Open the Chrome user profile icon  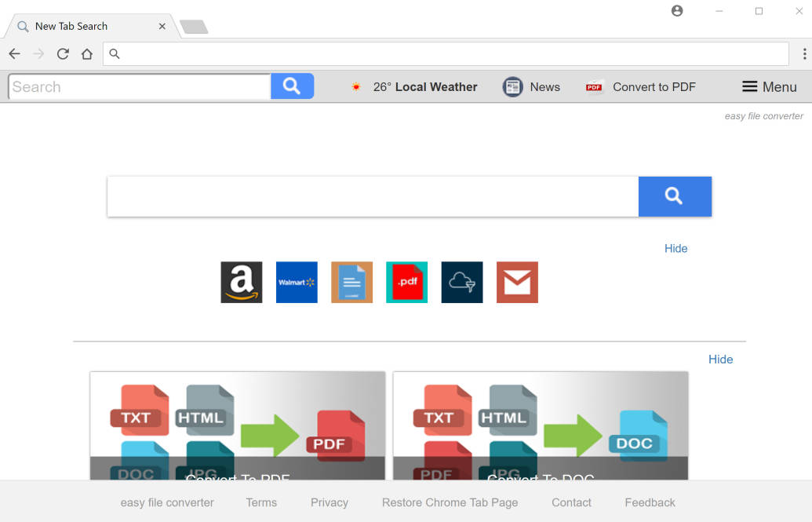click(x=677, y=11)
